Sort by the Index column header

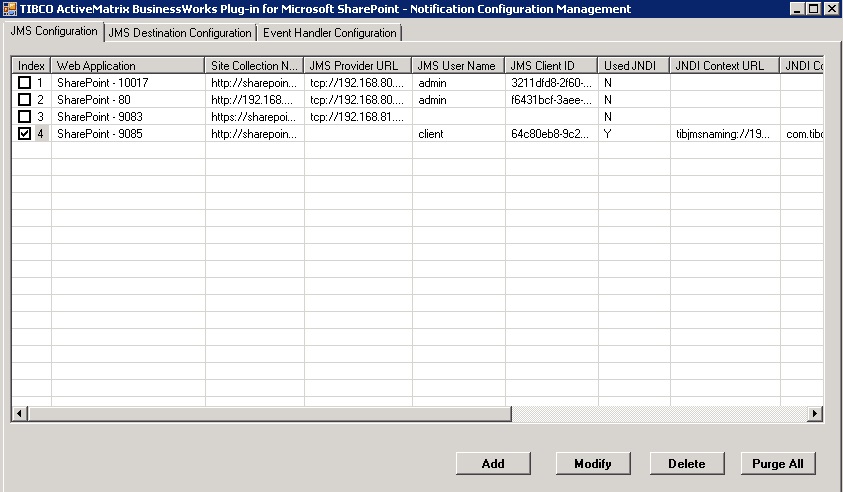pyautogui.click(x=31, y=66)
